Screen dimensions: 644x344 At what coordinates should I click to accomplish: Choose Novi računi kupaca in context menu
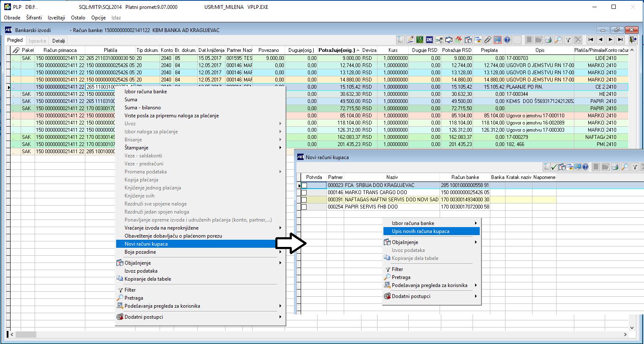click(201, 244)
